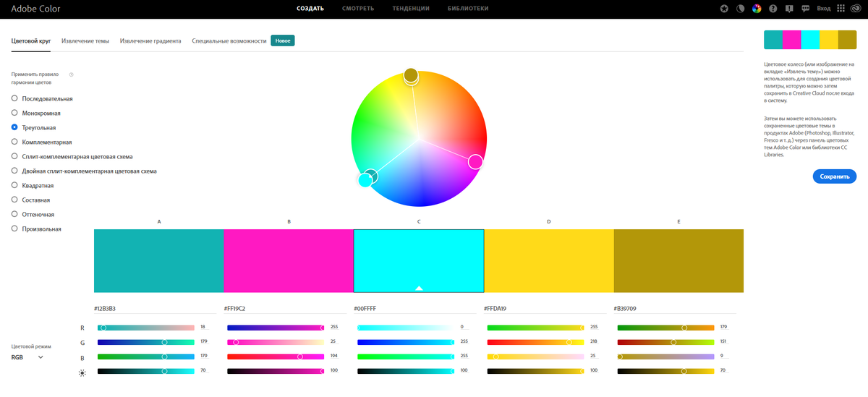Click the brightness sun icon by sliders
Image resolution: width=868 pixels, height=397 pixels.
pos(82,373)
